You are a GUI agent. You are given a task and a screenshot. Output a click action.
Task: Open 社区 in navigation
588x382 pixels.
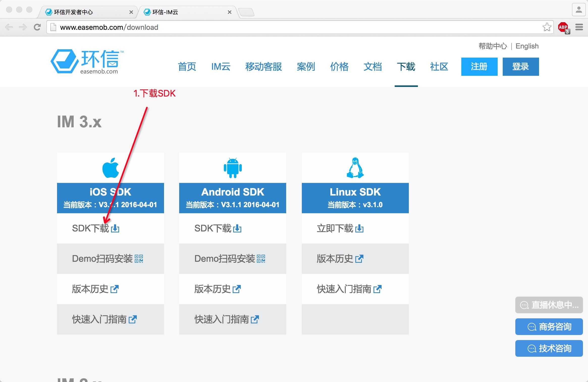[439, 67]
